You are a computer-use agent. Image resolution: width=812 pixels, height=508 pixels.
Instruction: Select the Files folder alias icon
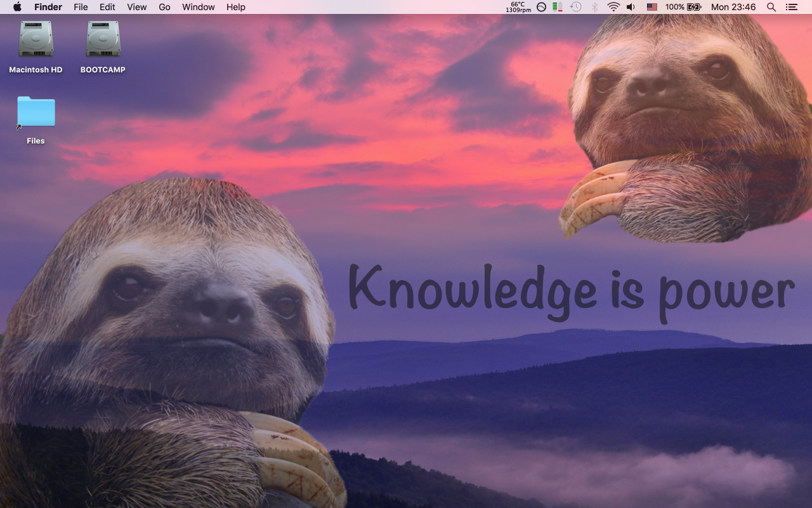[x=36, y=112]
